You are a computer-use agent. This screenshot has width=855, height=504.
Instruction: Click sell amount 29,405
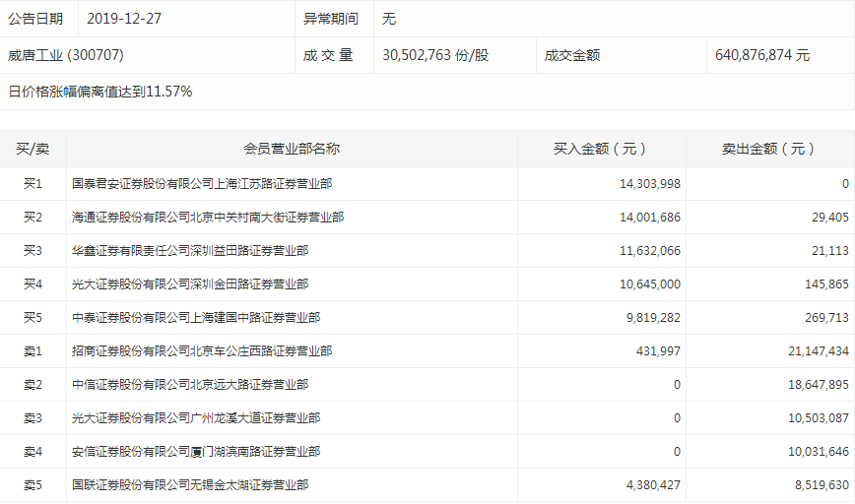tap(830, 218)
